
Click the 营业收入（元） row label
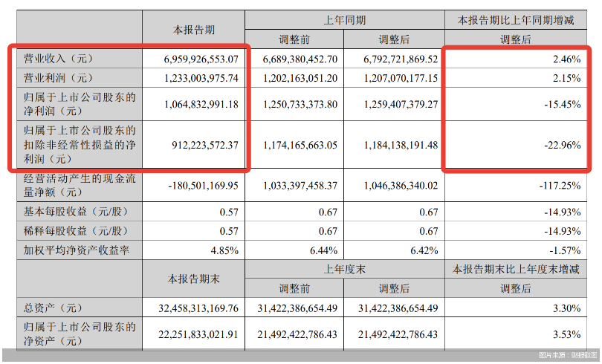(x=56, y=58)
